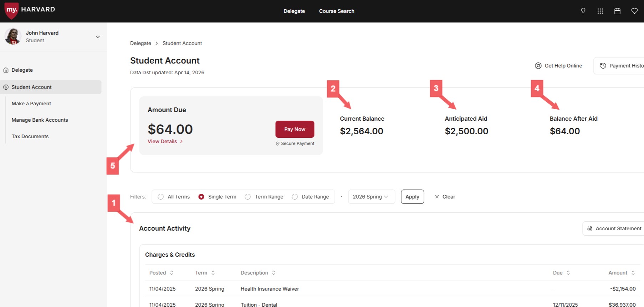Viewport: 644px width, 307px height.
Task: Open the lightbulb tips icon
Action: click(x=583, y=11)
